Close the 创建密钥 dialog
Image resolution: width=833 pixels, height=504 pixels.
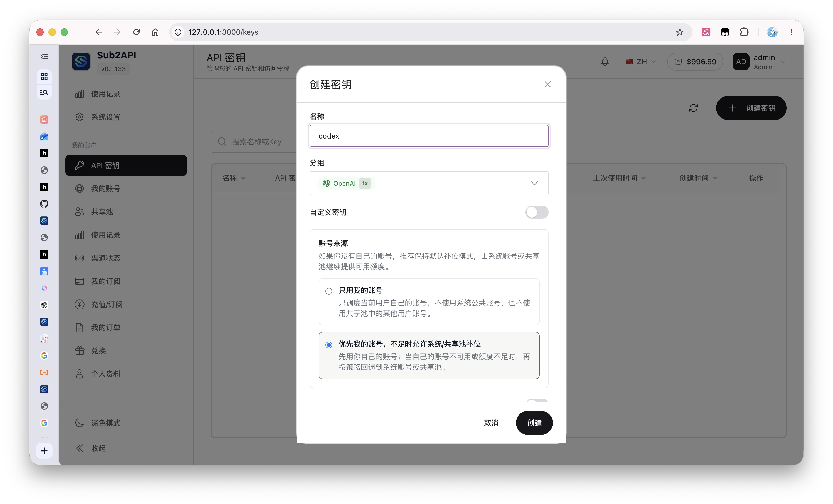(547, 84)
